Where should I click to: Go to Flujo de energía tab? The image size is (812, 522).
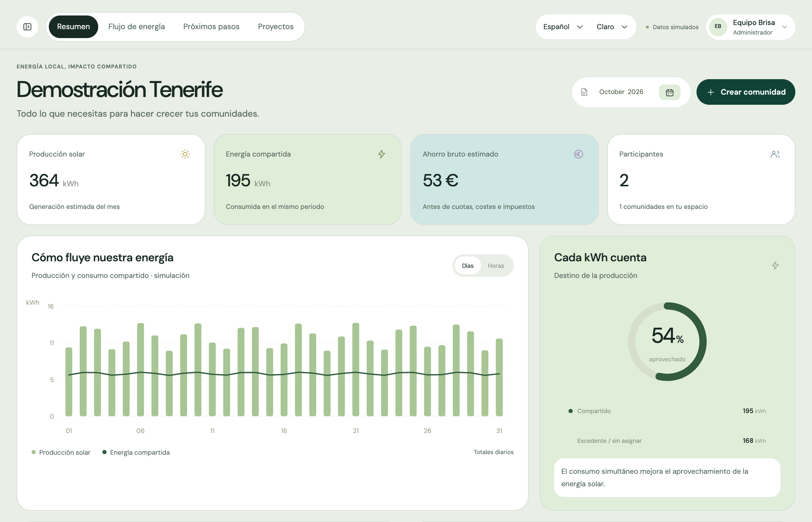[137, 27]
